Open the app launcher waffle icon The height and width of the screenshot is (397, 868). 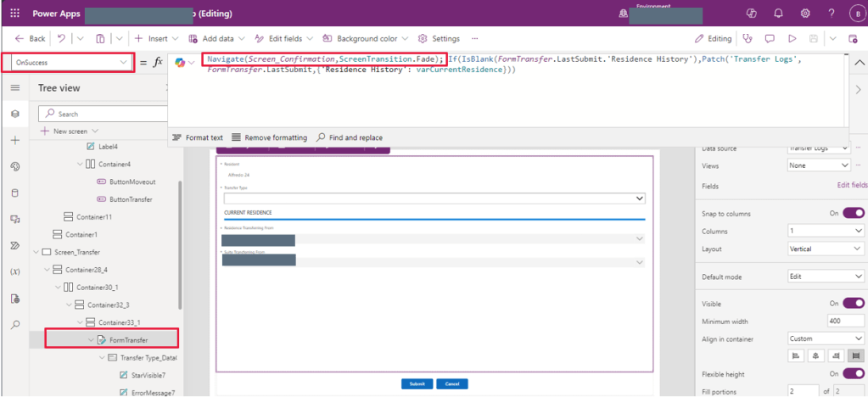14,14
